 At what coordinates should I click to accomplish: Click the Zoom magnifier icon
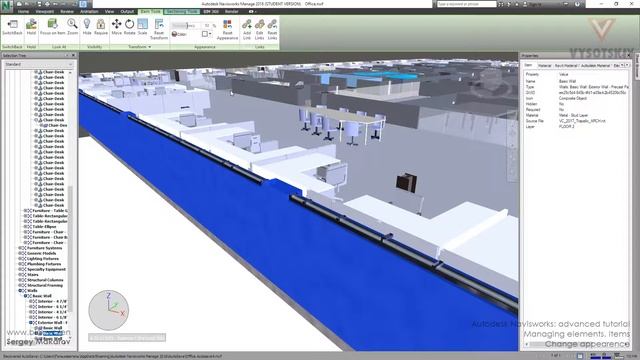(72, 24)
